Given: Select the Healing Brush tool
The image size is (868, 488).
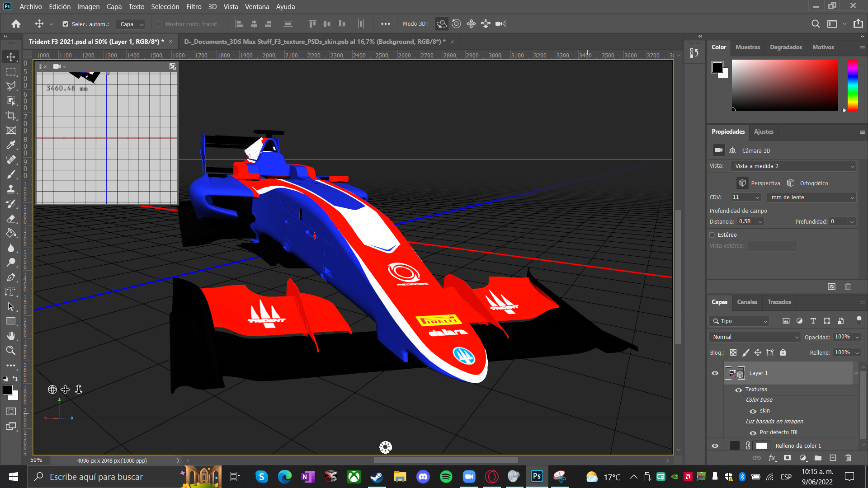Looking at the screenshot, I should click(11, 160).
